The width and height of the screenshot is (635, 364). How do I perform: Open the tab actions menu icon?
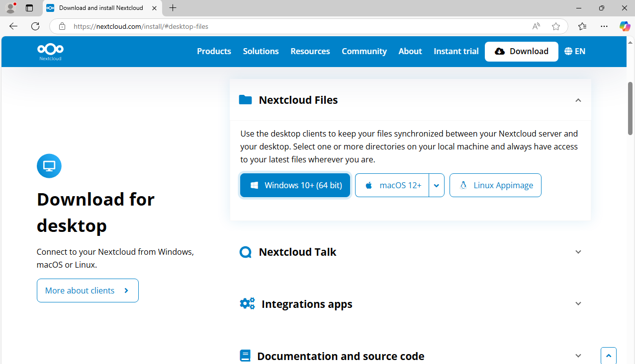tap(29, 8)
